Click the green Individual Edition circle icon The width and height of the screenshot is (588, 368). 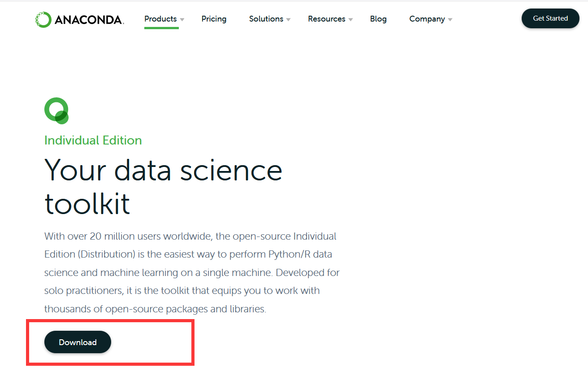tap(56, 110)
